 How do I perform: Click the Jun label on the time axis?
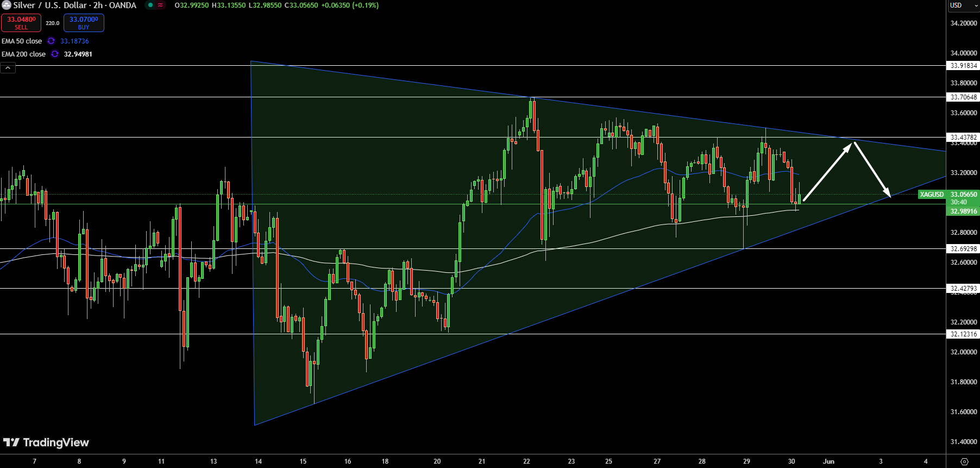pos(828,461)
